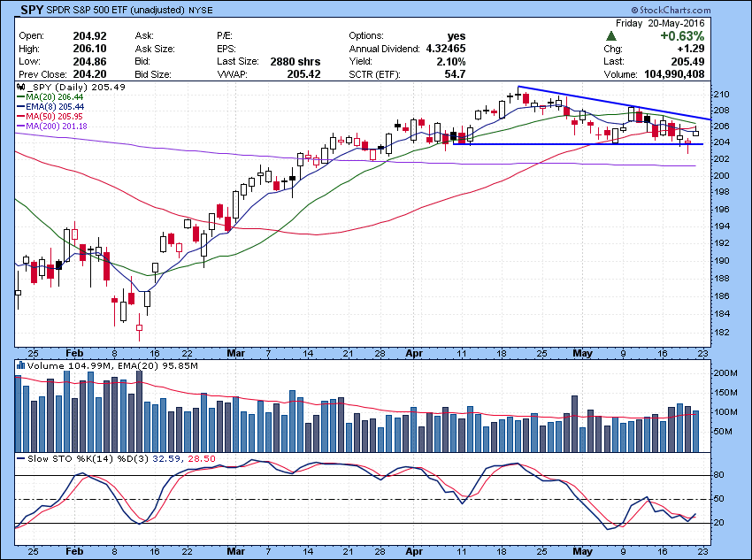Open the StockCharts.com copyright link
752x560 pixels.
click(671, 10)
